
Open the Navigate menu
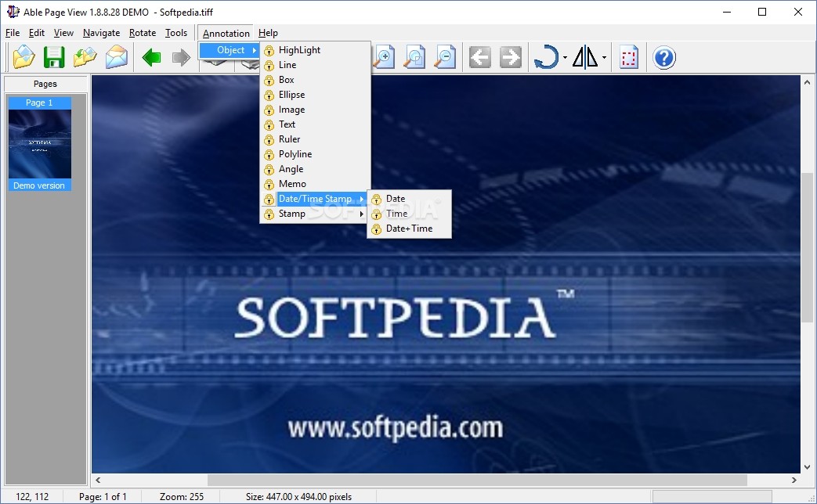coord(101,33)
